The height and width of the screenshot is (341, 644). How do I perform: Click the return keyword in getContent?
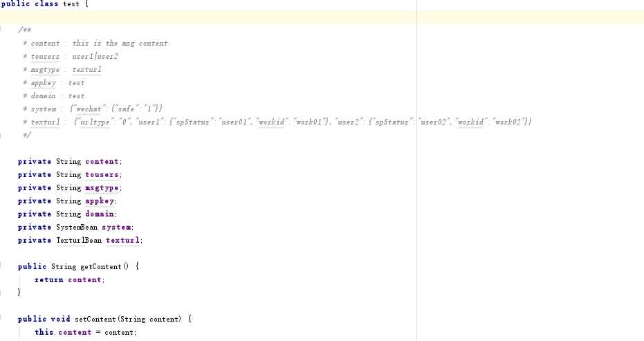(49, 279)
